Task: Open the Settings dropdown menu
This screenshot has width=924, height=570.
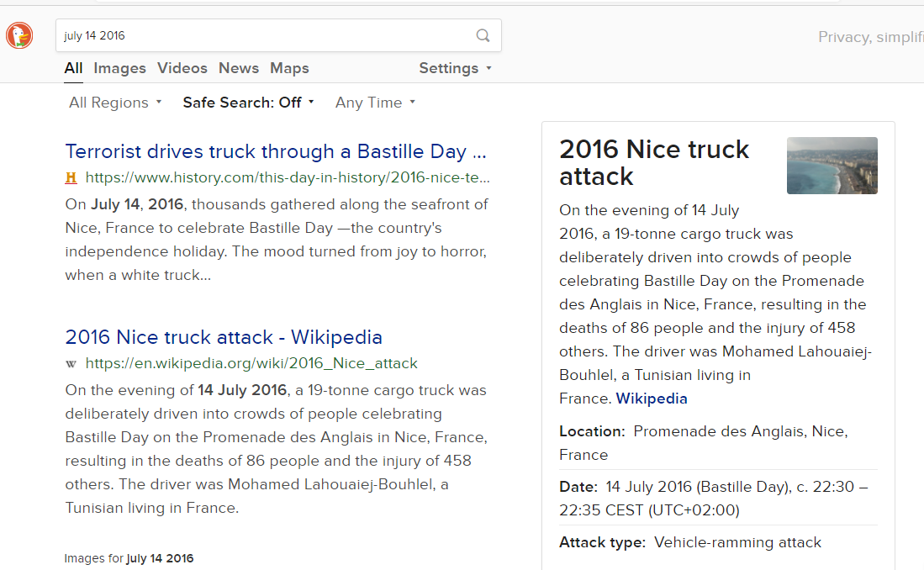Action: tap(455, 68)
